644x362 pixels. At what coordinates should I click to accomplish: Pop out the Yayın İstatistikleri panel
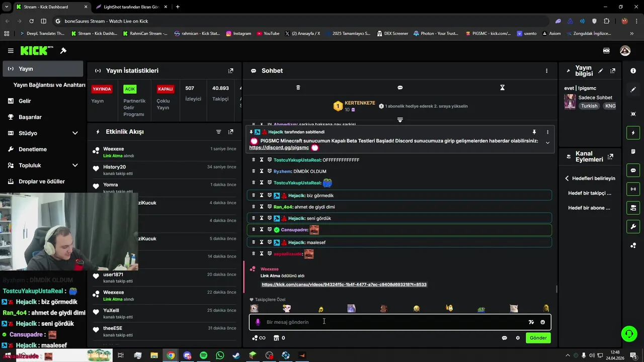pos(230,71)
